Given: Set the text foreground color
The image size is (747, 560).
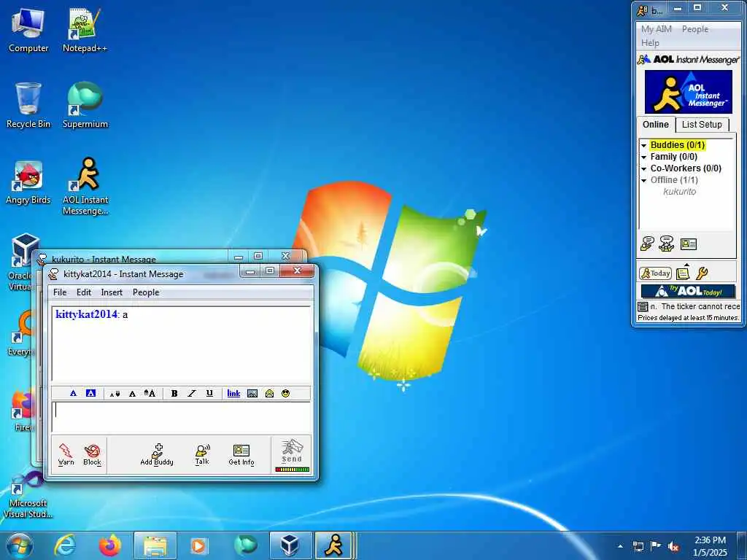Looking at the screenshot, I should click(73, 393).
